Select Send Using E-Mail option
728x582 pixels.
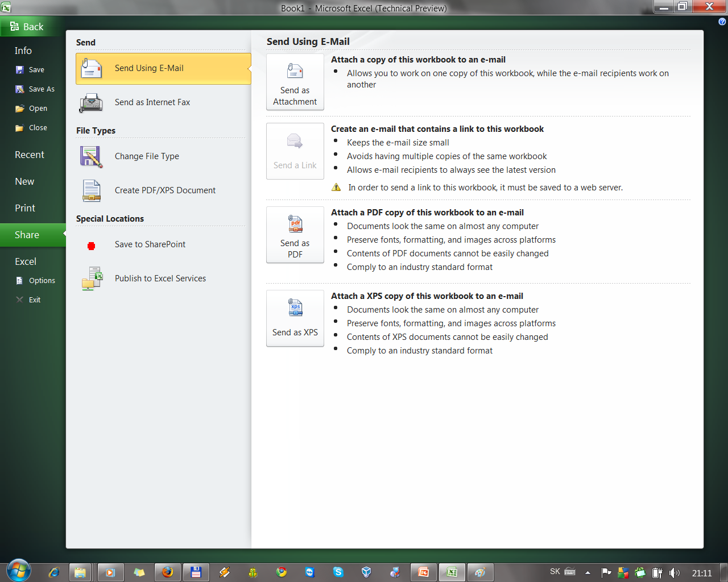click(x=163, y=68)
